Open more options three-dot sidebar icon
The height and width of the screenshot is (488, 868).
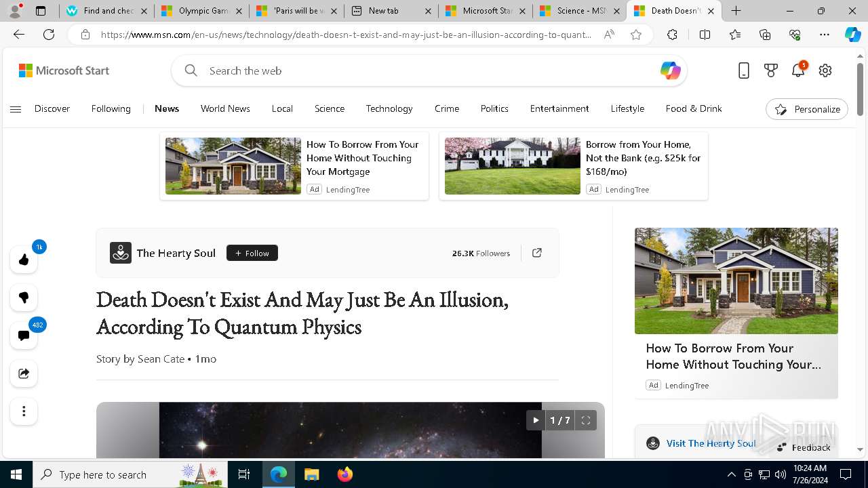pos(24,411)
